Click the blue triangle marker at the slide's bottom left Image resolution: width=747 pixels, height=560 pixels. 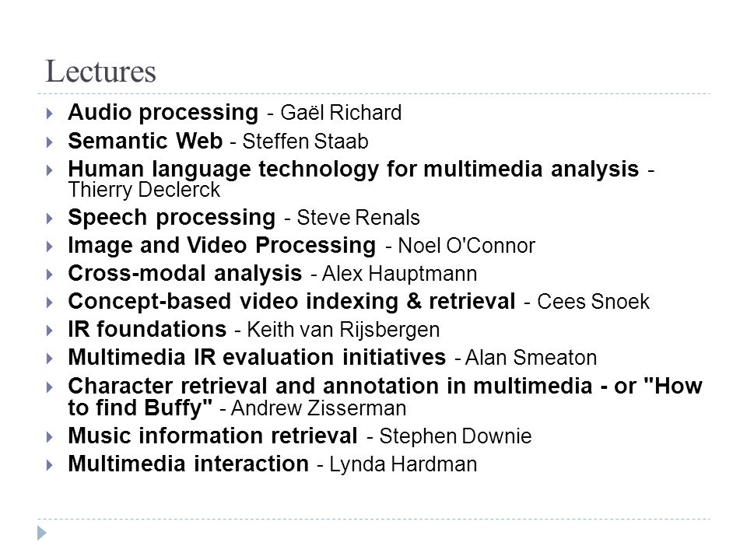42,533
